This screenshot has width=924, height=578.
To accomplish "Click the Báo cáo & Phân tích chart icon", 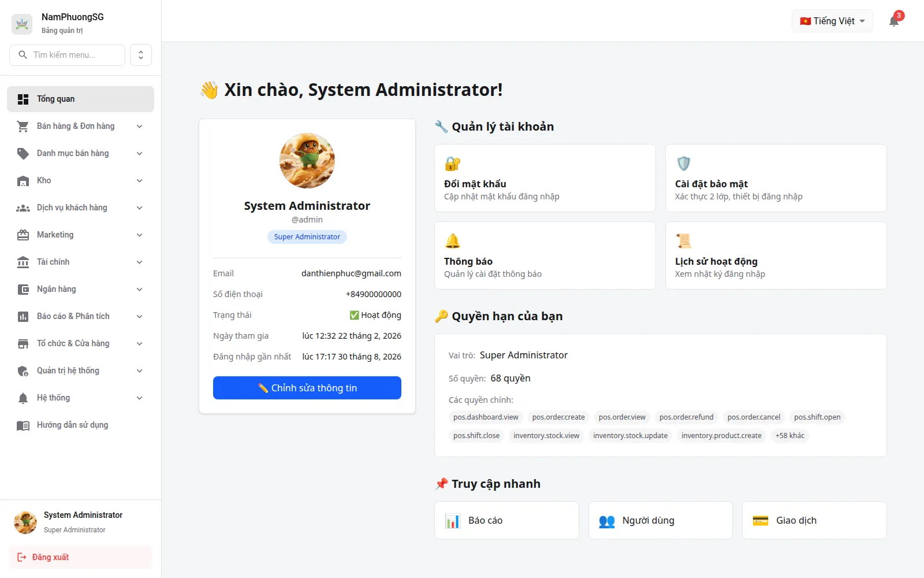I will [23, 317].
